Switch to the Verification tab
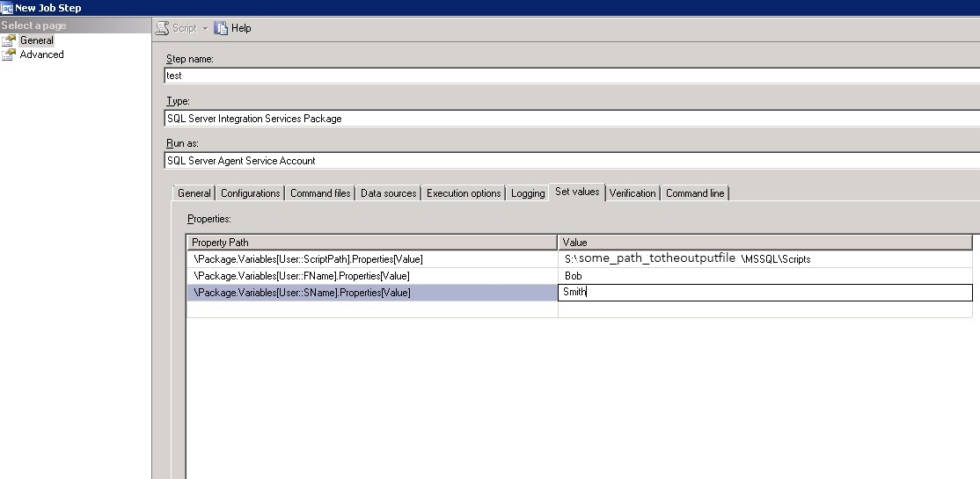This screenshot has width=980, height=479. pyautogui.click(x=632, y=193)
